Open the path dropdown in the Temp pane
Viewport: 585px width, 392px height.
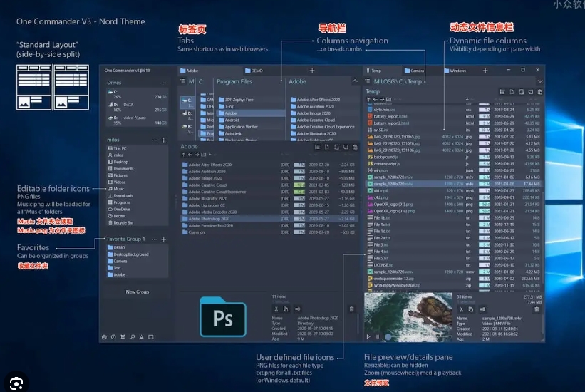point(539,81)
